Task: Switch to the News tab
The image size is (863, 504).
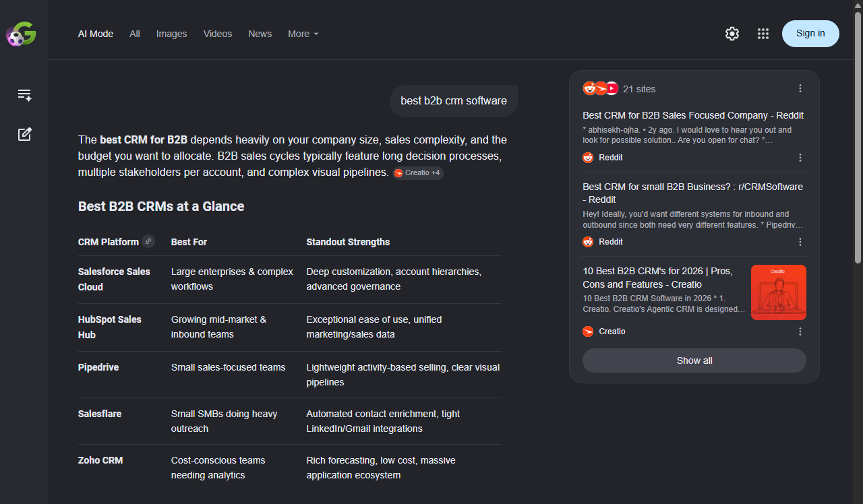Action: 260,34
